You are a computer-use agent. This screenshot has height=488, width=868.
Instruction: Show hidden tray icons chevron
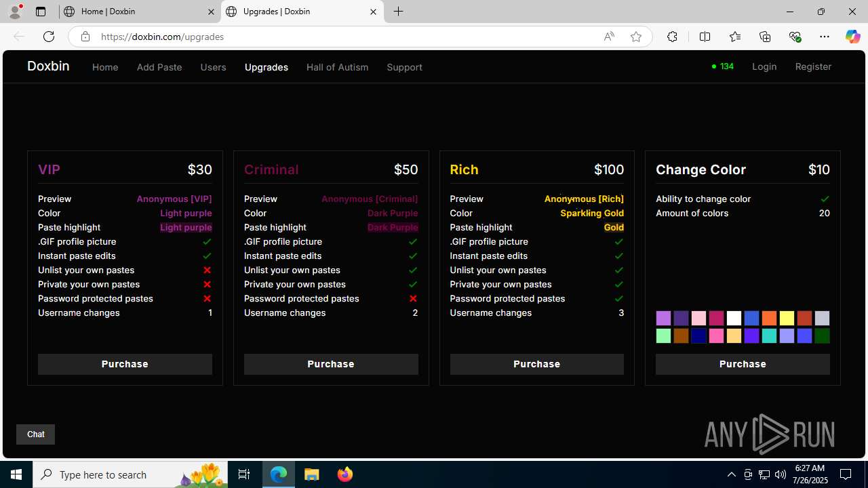(x=731, y=474)
